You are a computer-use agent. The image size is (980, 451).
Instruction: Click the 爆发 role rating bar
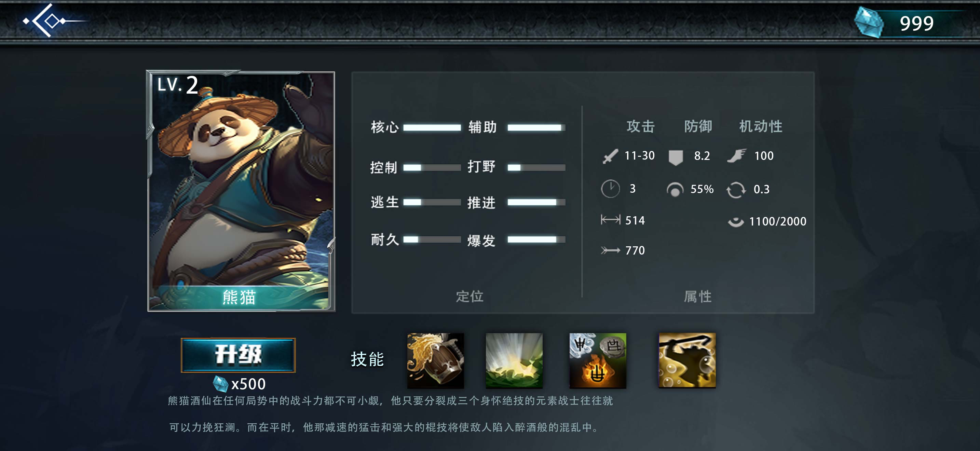click(536, 240)
